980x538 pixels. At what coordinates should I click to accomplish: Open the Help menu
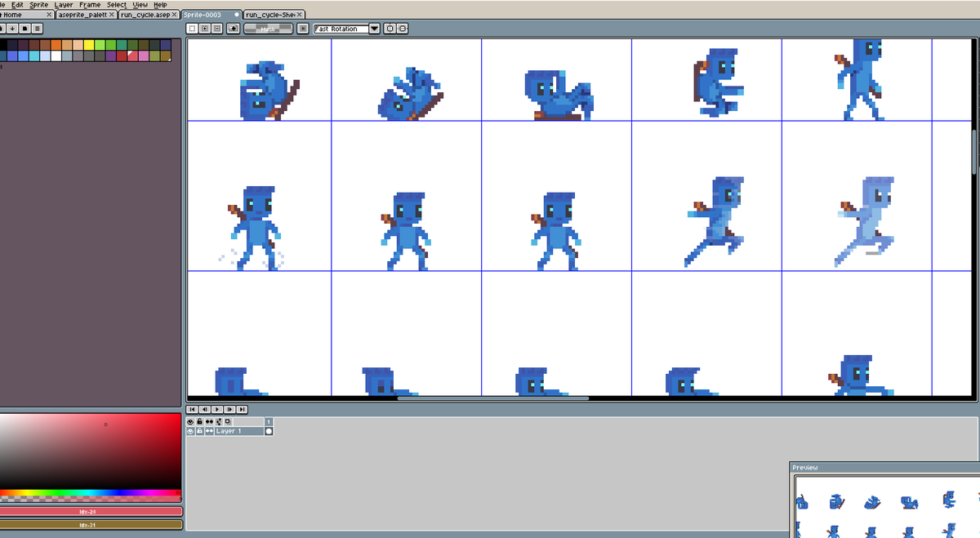160,4
